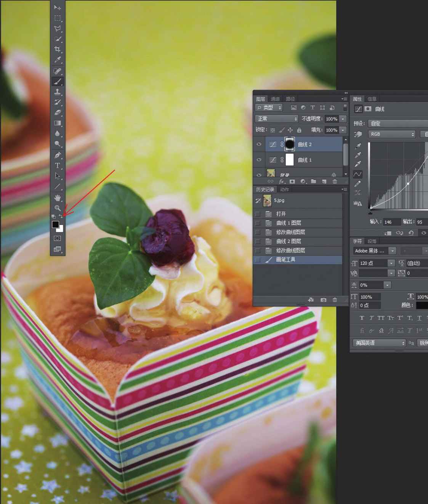Expand the RGB channel dropdown in Curves
Image resolution: width=428 pixels, height=504 pixels.
coord(391,134)
